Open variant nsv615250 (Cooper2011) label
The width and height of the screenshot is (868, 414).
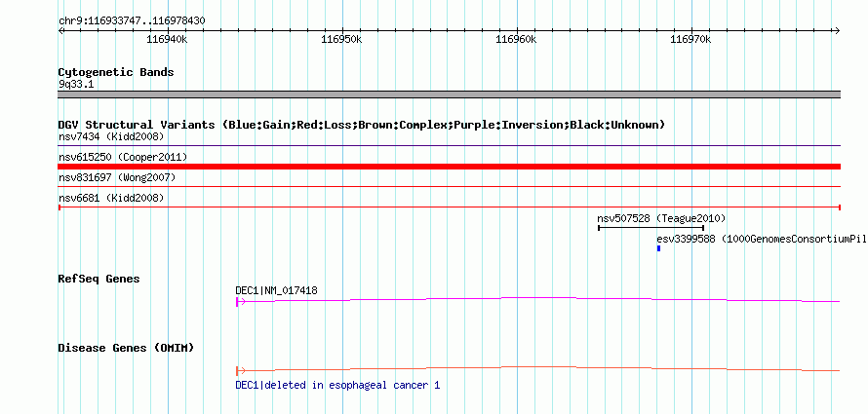coord(123,158)
